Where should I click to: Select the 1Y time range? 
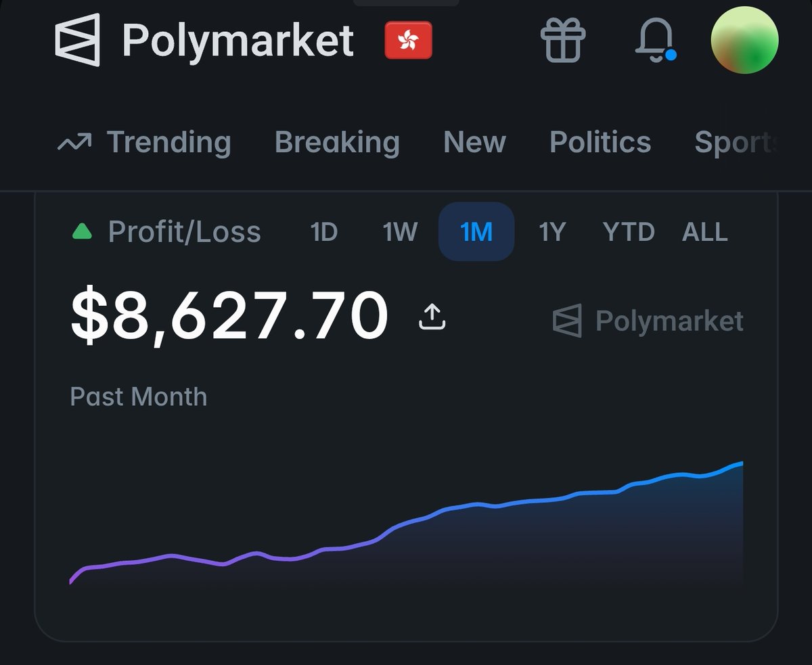551,232
